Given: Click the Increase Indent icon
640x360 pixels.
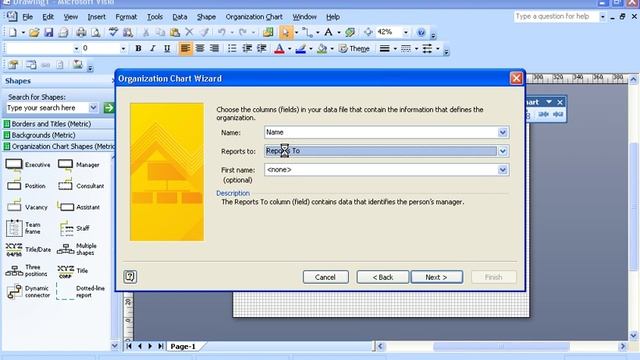Looking at the screenshot, I should (262, 49).
